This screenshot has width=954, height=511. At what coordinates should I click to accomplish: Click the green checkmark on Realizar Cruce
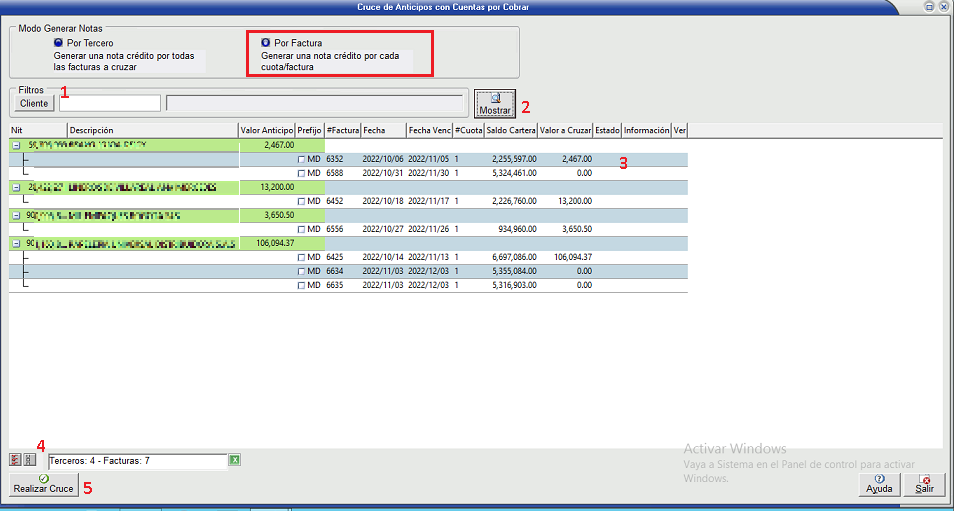pyautogui.click(x=43, y=479)
